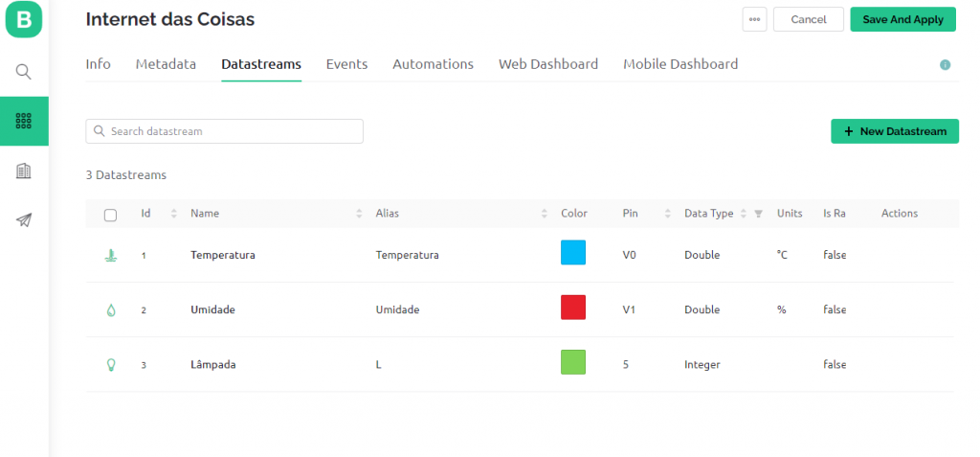Click the Units column header
The width and height of the screenshot is (980, 457).
click(790, 214)
